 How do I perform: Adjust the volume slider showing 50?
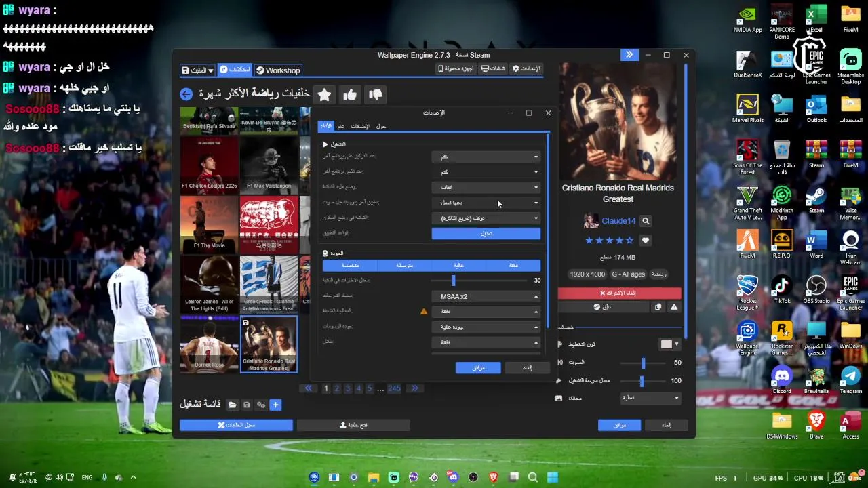tap(642, 363)
